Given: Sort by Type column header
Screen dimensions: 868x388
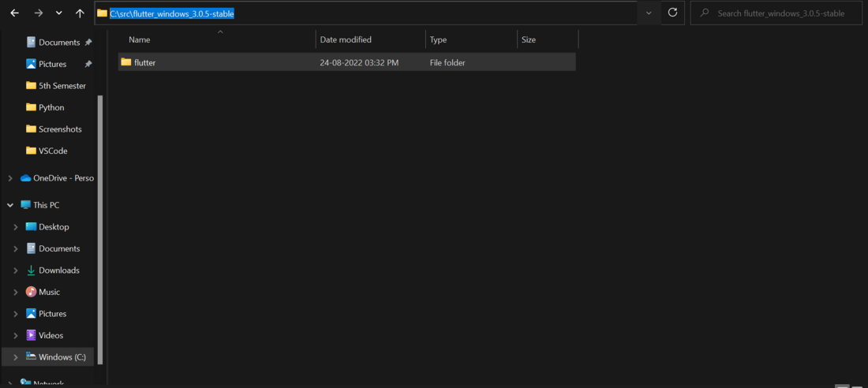Looking at the screenshot, I should (438, 40).
